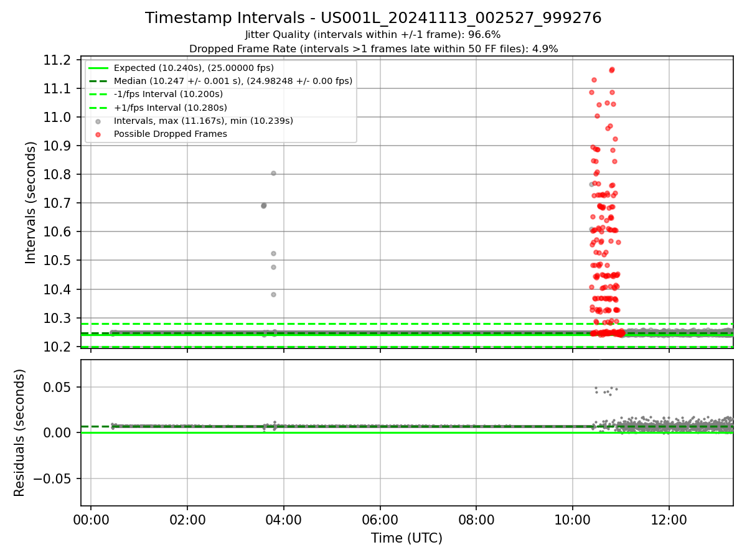Image resolution: width=747 pixels, height=560 pixels.
Task: Click the solid green Expected line sample in the legend
Action: (x=98, y=68)
